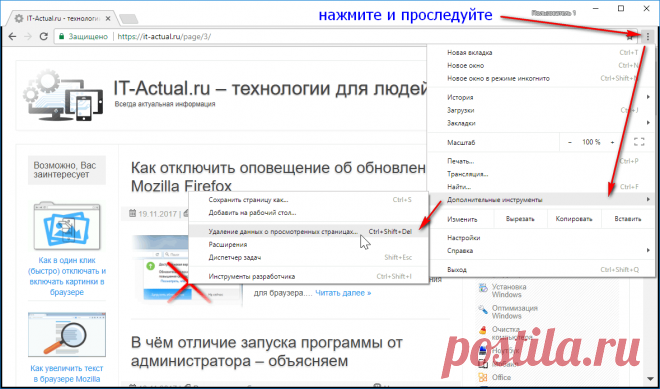Click the IT-Actual.ru site logo image
Screen dimensions: 660x389
(x=63, y=96)
